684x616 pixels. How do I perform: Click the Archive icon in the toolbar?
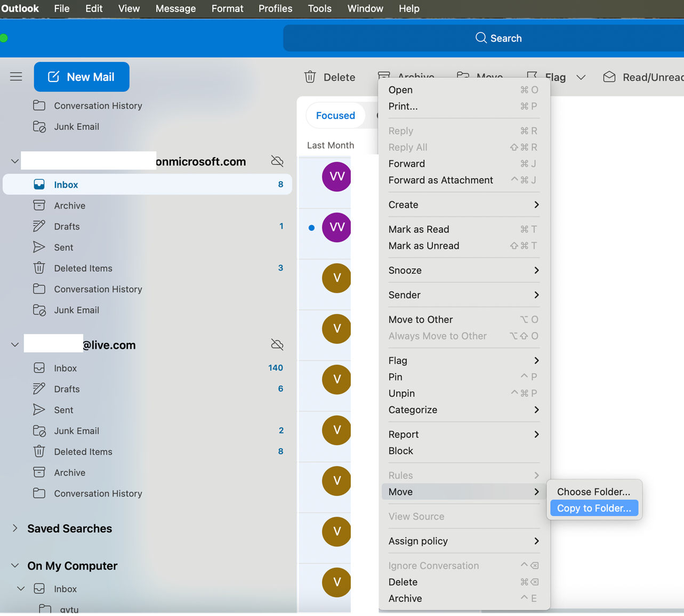click(383, 76)
